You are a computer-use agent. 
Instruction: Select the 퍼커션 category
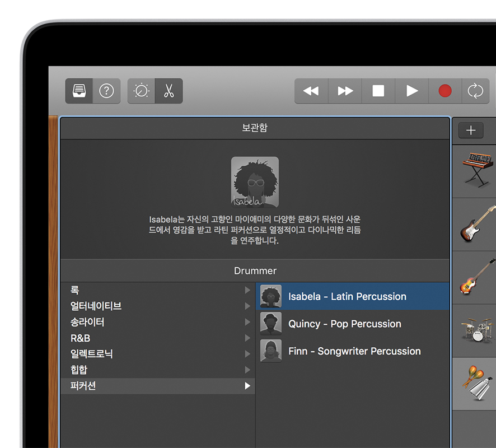[157, 386]
